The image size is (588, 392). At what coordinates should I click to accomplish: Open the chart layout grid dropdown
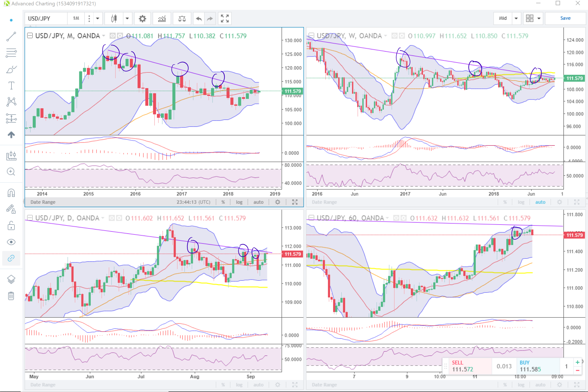539,18
